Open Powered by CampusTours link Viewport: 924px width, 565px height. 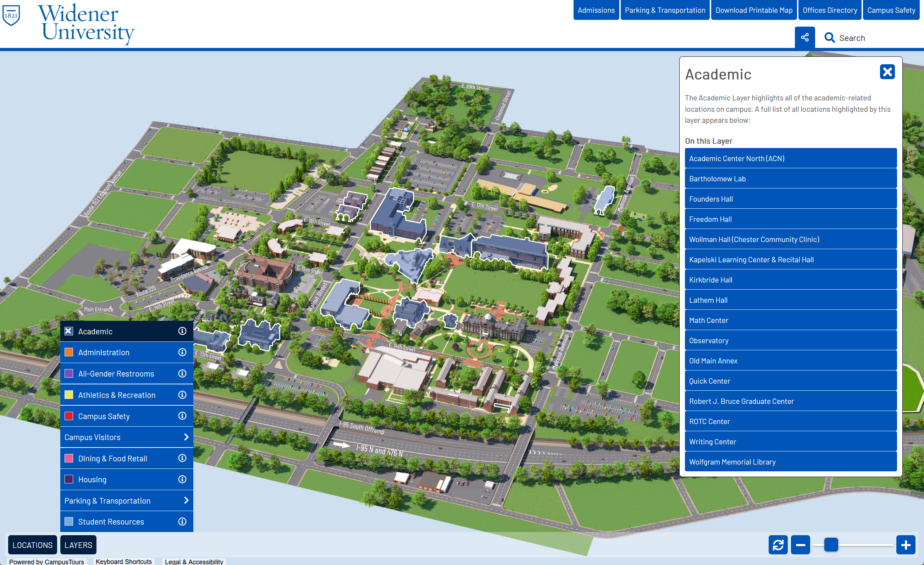(x=46, y=561)
